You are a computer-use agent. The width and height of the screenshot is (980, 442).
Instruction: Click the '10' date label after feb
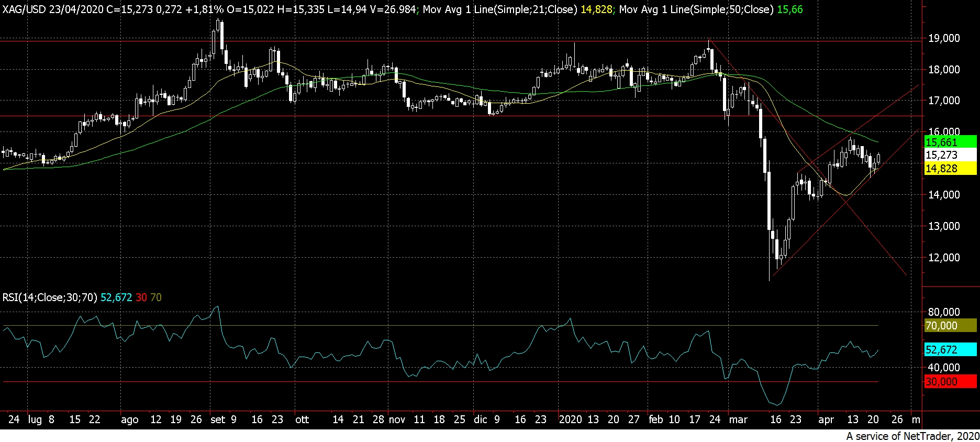(674, 419)
